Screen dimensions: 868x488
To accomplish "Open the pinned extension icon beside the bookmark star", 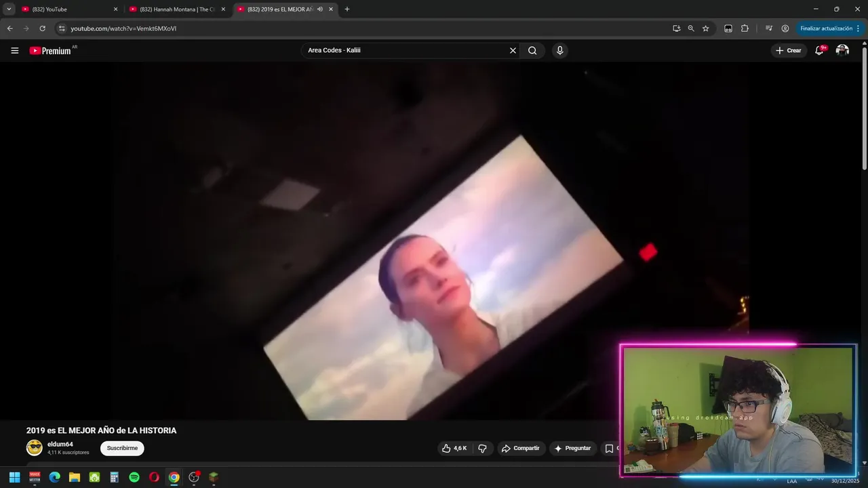I will pyautogui.click(x=728, y=28).
